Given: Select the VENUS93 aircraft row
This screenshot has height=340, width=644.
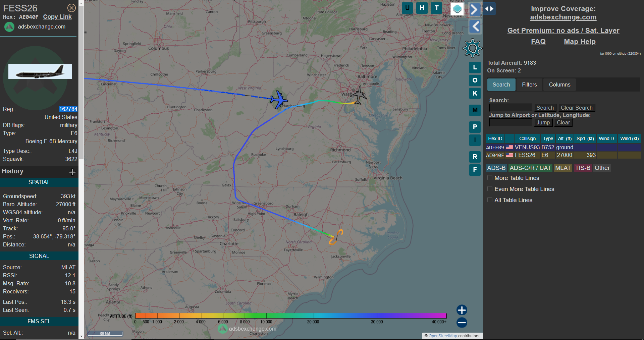Looking at the screenshot, I should 563,147.
